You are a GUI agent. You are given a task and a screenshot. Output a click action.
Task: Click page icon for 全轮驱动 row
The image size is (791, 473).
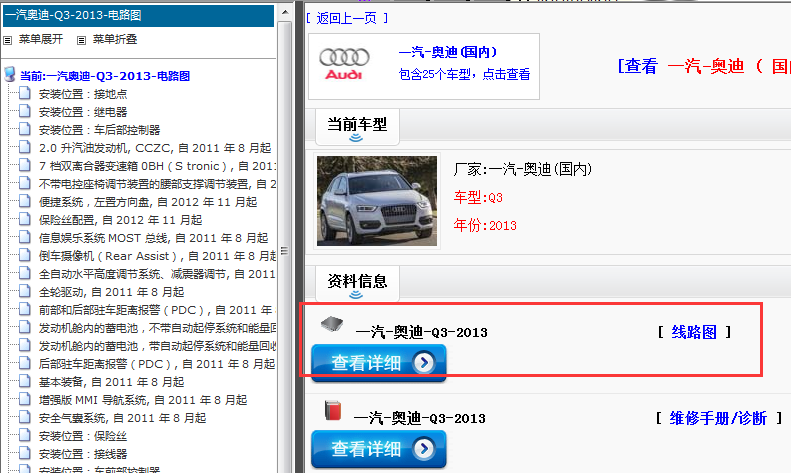25,291
